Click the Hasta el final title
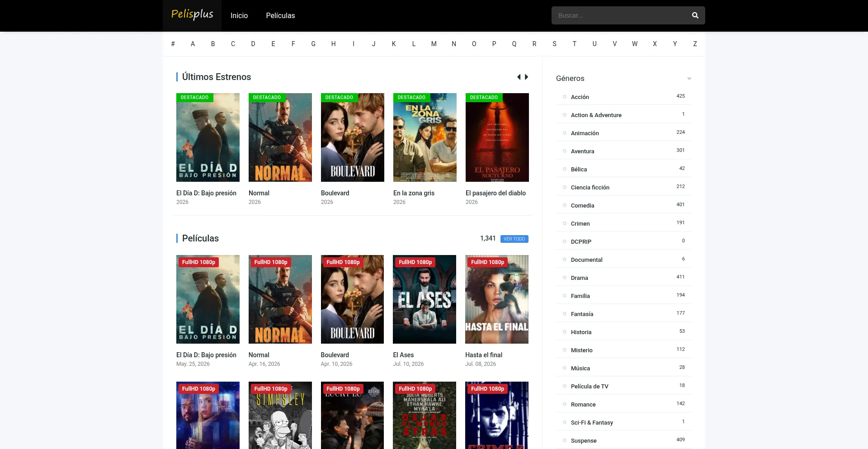This screenshot has width=868, height=449. click(484, 355)
